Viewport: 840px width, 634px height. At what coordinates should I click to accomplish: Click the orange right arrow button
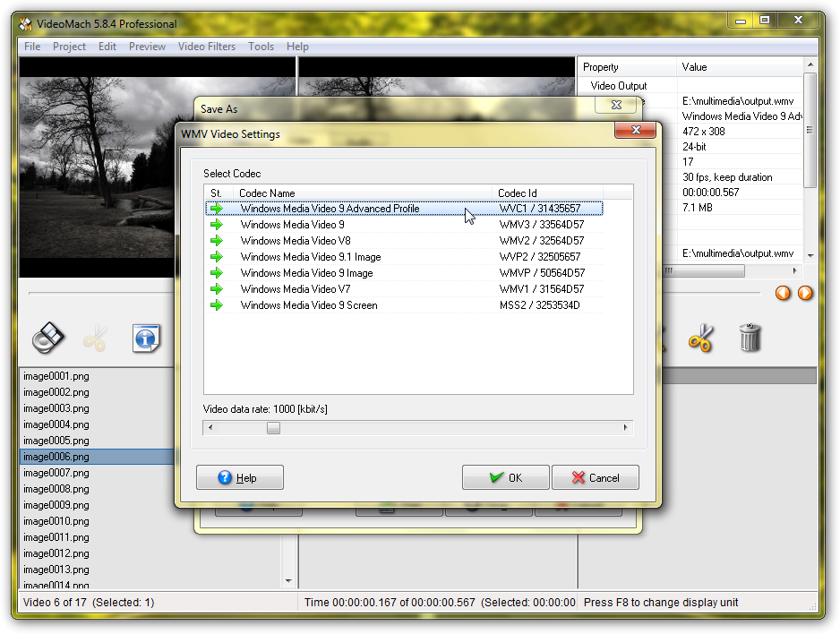[x=805, y=293]
